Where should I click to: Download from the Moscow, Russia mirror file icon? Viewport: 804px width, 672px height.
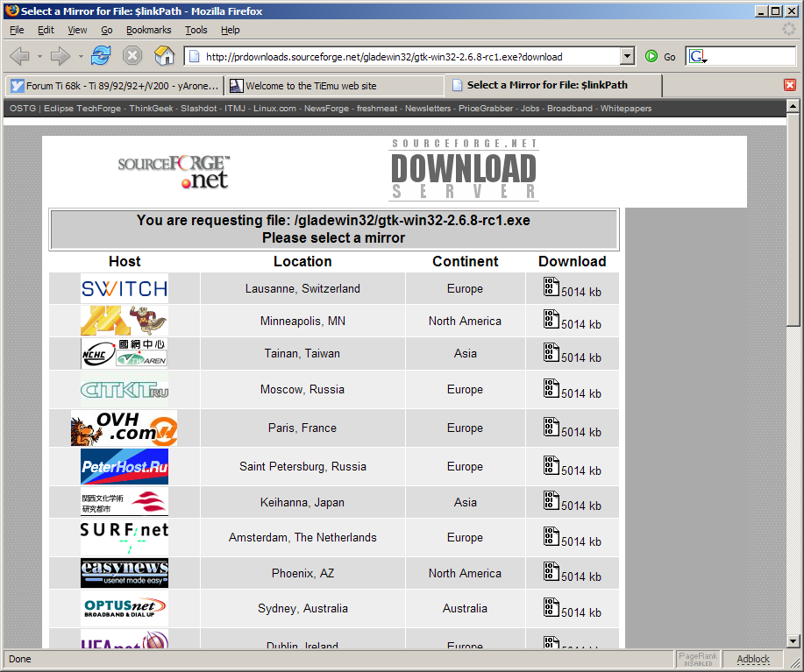(x=551, y=388)
